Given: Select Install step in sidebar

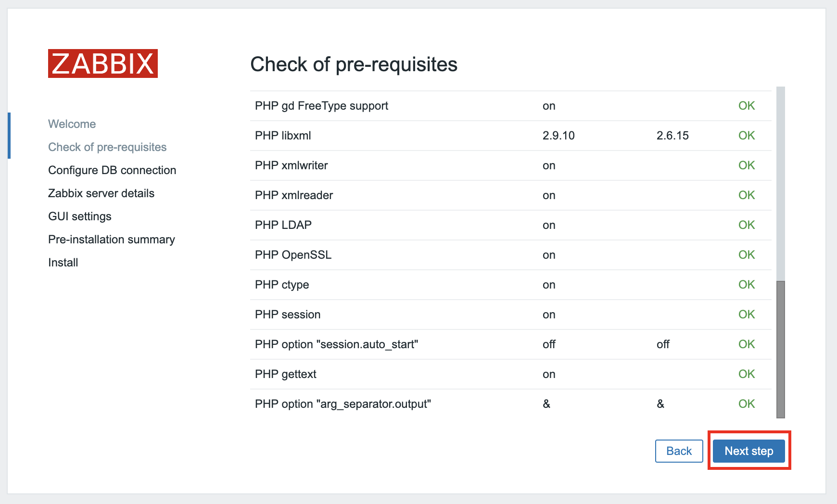Looking at the screenshot, I should click(x=63, y=263).
